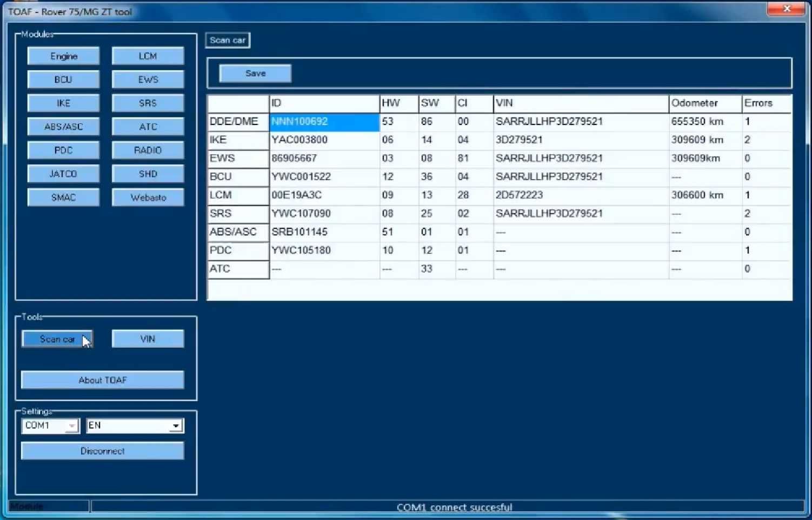
Task: Click the CI column header
Action: [x=474, y=103]
